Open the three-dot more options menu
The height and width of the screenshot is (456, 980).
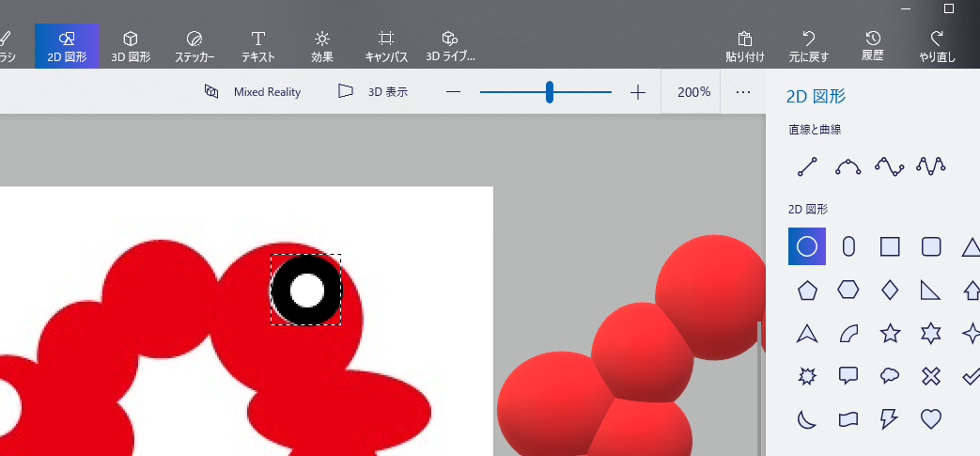tap(742, 92)
